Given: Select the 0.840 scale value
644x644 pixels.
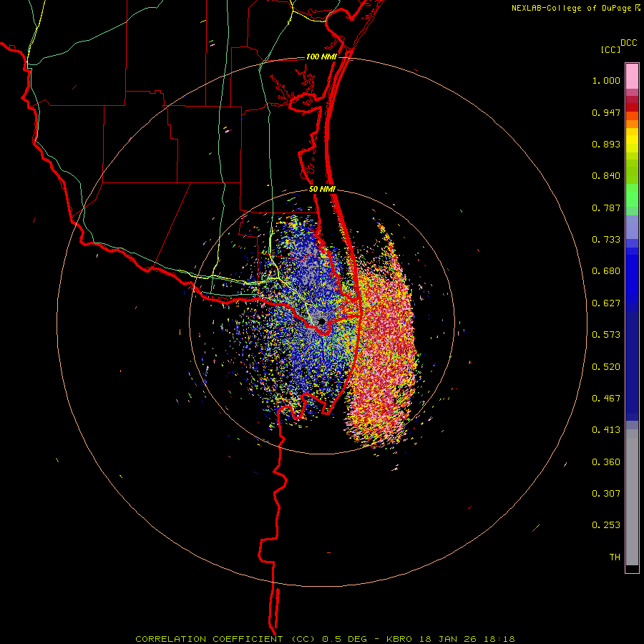Looking at the screenshot, I should click(606, 176).
